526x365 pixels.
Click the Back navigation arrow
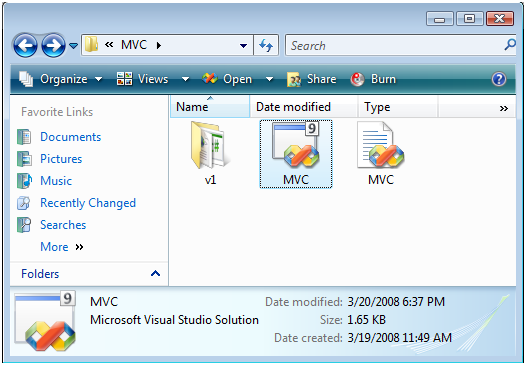pyautogui.click(x=25, y=45)
